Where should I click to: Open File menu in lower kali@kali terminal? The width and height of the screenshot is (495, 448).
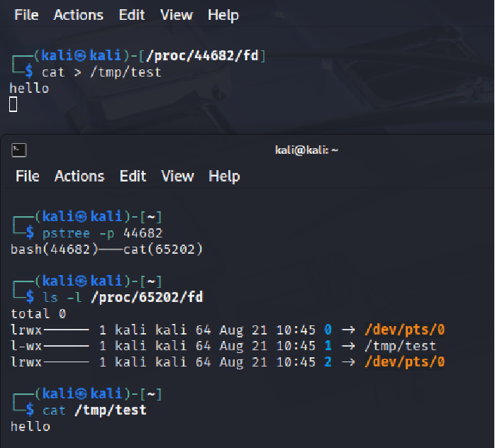(x=28, y=176)
